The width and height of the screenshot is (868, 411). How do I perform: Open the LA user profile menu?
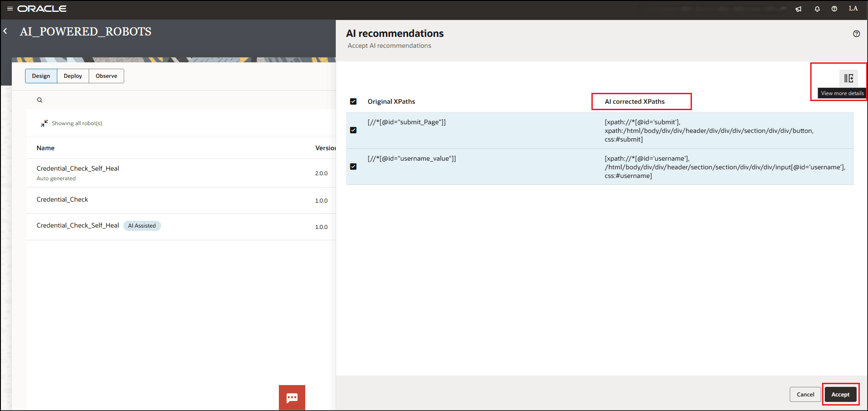[x=853, y=9]
